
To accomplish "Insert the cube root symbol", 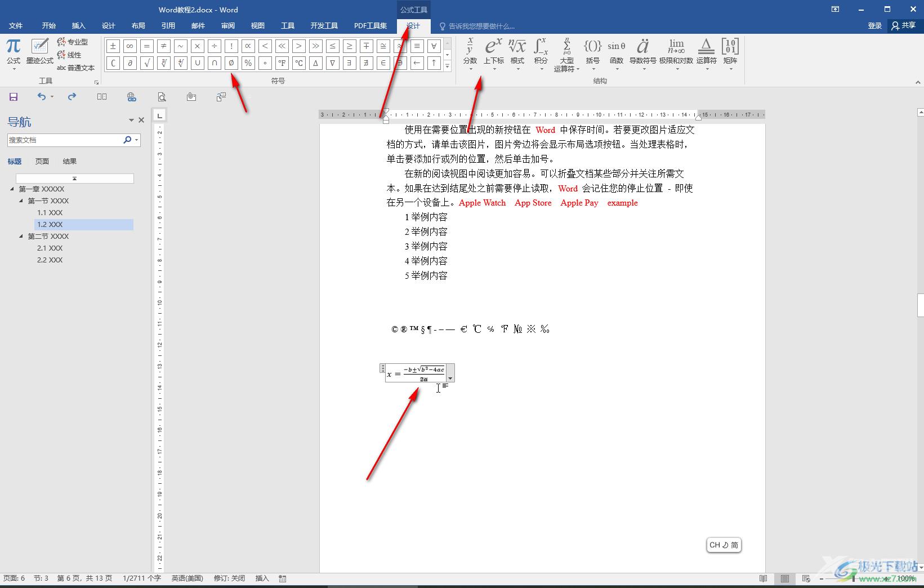I will (x=164, y=63).
